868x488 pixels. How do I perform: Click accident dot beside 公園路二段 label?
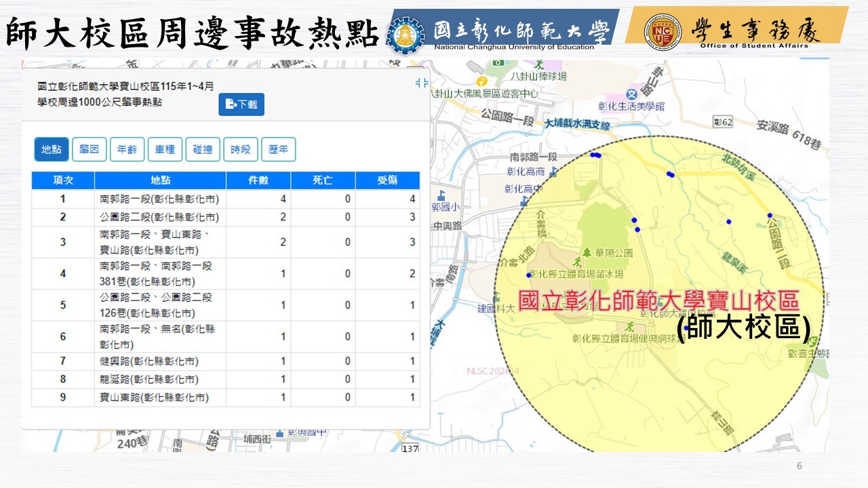coord(770,216)
